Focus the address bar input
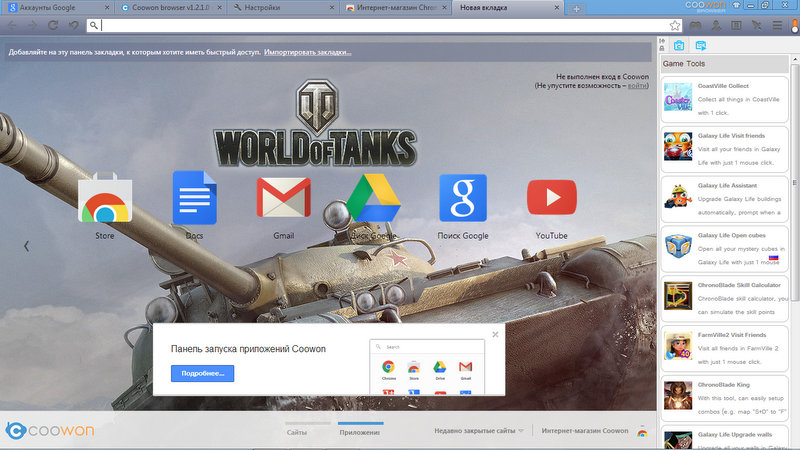This screenshot has width=800, height=450. point(383,25)
